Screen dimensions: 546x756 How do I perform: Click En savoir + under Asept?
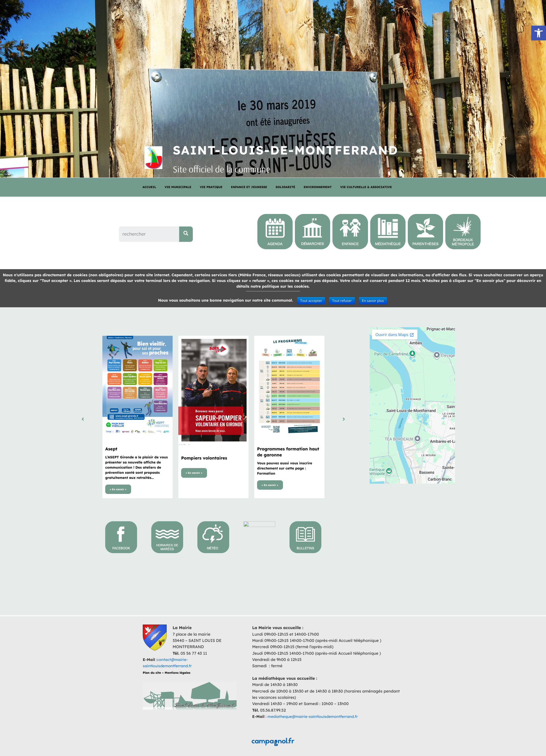click(x=118, y=489)
